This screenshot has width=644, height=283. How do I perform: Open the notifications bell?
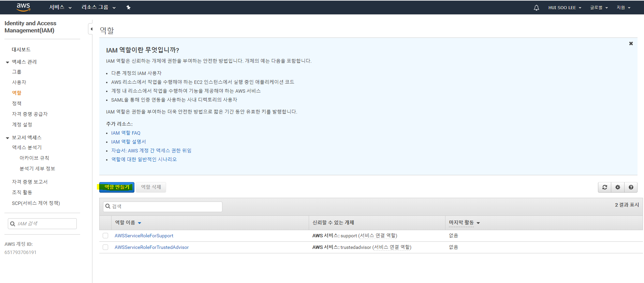(536, 8)
